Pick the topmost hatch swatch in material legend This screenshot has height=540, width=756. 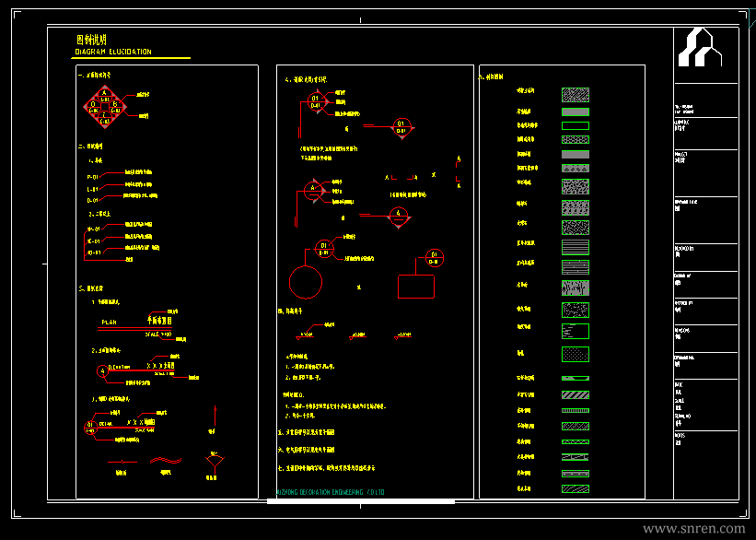pos(576,95)
